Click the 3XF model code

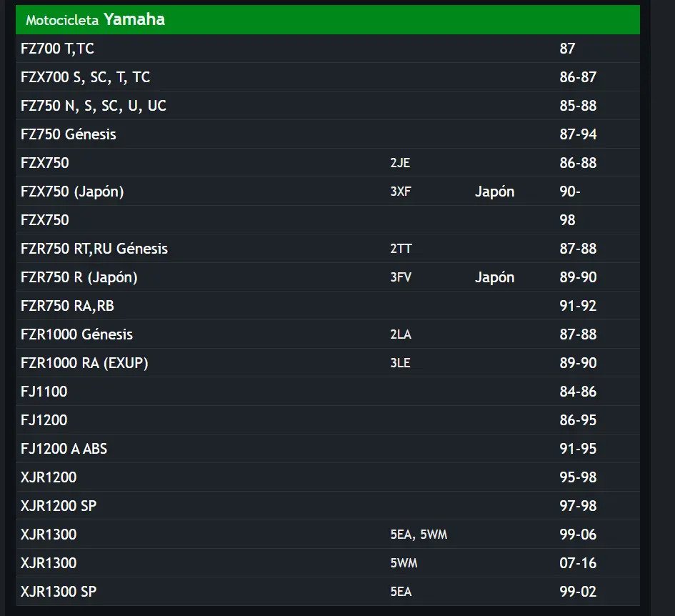[x=400, y=192]
